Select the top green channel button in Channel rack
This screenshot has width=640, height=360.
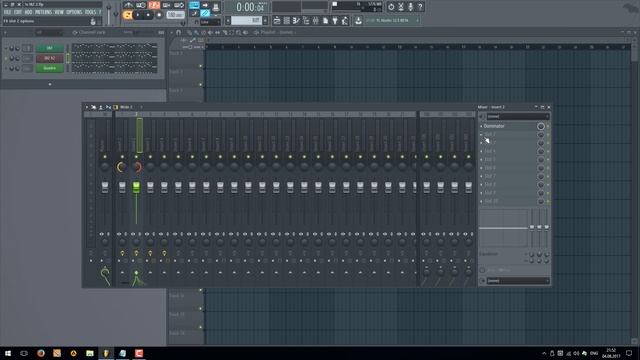pos(49,48)
